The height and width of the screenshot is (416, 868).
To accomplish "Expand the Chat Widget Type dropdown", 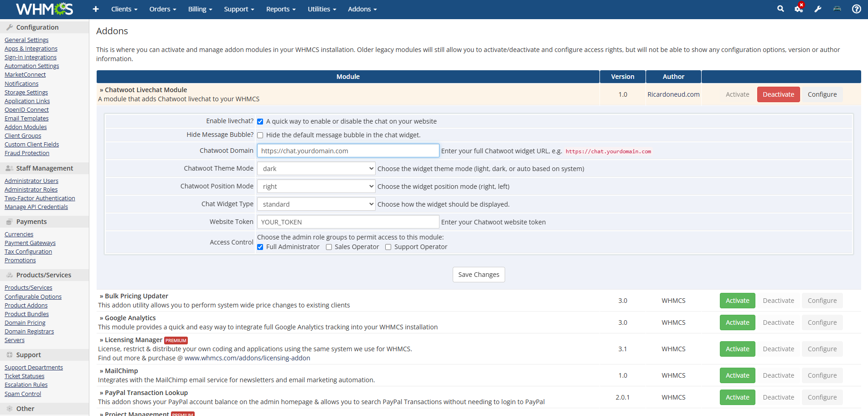I will 316,204.
